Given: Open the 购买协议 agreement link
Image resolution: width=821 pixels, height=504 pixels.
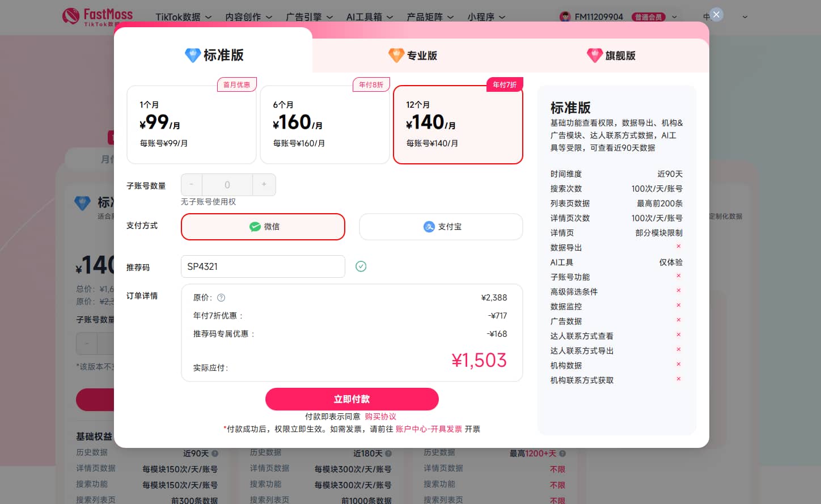Looking at the screenshot, I should 380,416.
